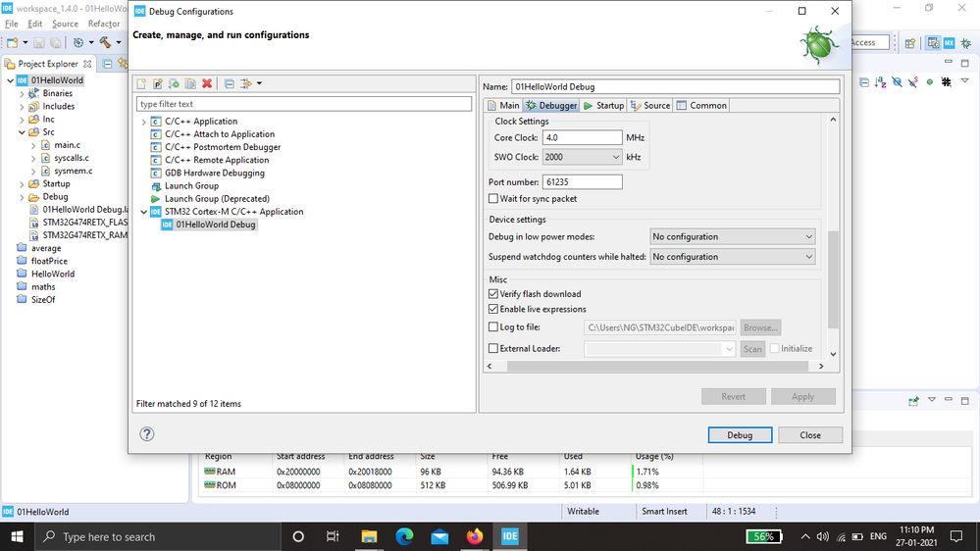The width and height of the screenshot is (980, 551).
Task: Open the Source menu
Action: pyautogui.click(x=65, y=24)
